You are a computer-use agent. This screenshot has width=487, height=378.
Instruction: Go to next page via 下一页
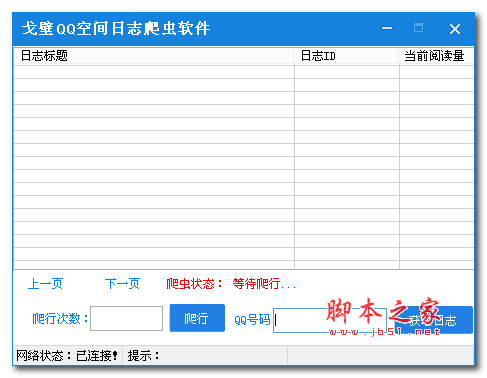[x=122, y=284]
